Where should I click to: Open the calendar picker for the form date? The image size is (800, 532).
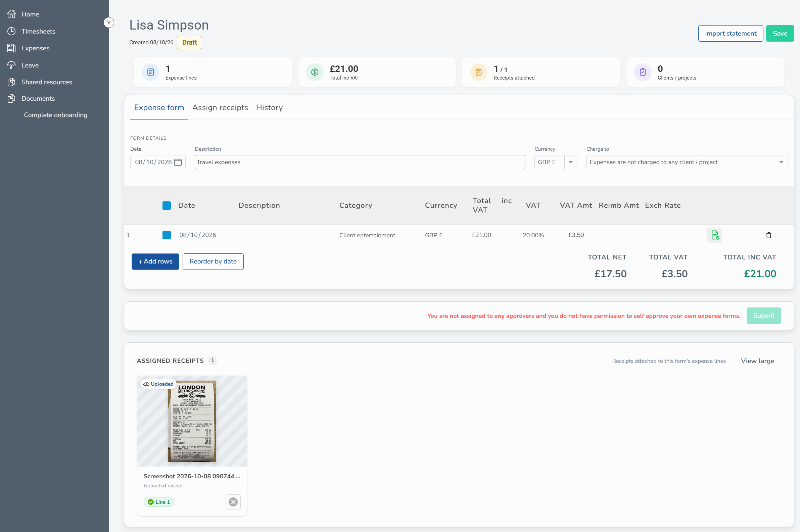(x=178, y=162)
